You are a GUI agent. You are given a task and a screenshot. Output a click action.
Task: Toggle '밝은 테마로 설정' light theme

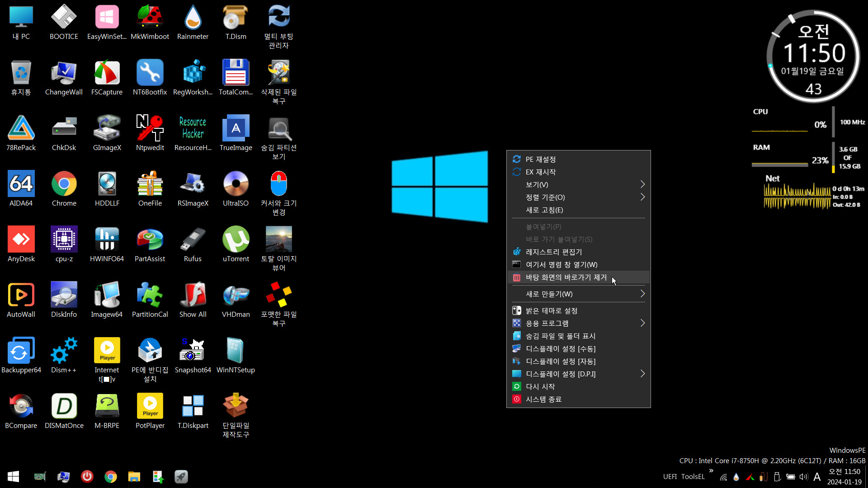(578, 311)
